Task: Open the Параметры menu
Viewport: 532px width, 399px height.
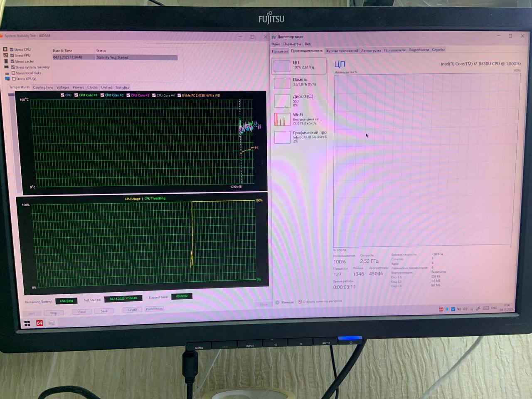Action: [x=292, y=44]
